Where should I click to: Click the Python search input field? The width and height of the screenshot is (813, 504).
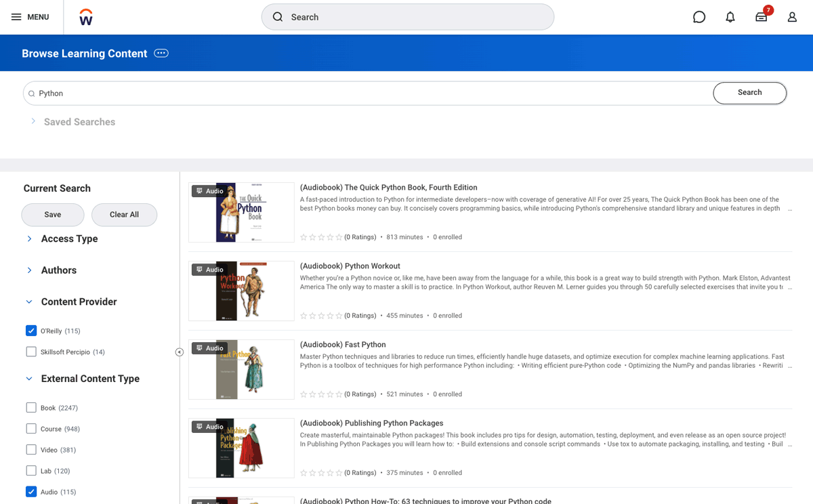[368, 93]
